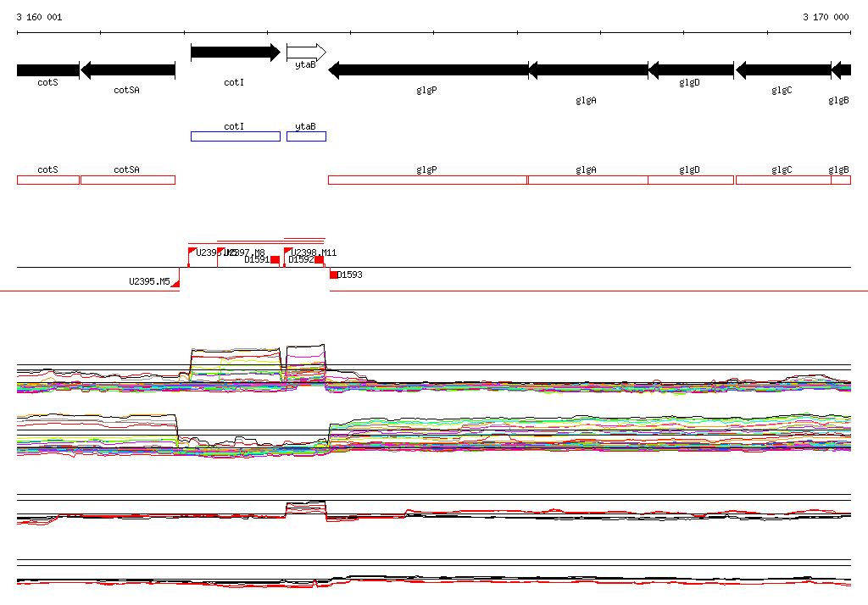The width and height of the screenshot is (868, 605).
Task: Click the 3 170 000 coordinate label
Action: [x=826, y=17]
